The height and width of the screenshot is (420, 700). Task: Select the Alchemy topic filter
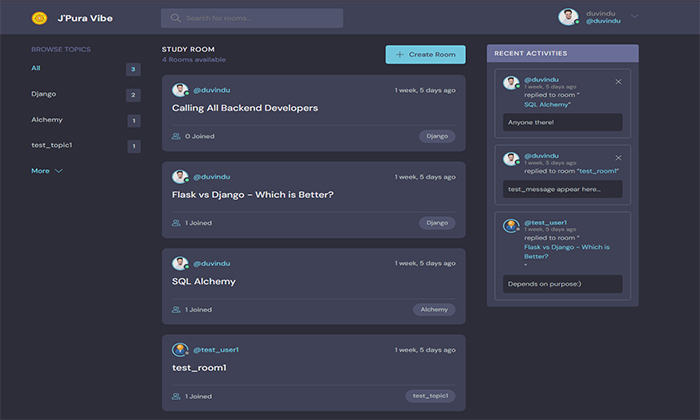coord(47,120)
